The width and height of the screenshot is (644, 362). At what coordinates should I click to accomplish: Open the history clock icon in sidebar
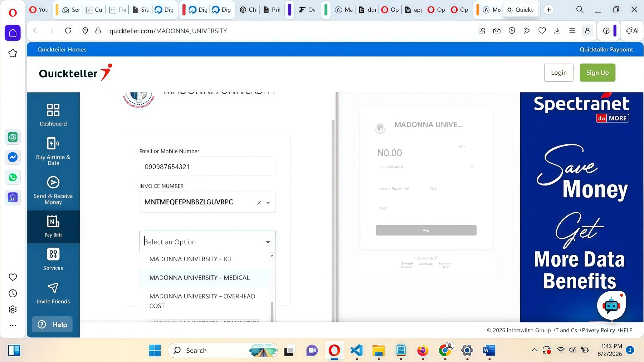pos(13,293)
